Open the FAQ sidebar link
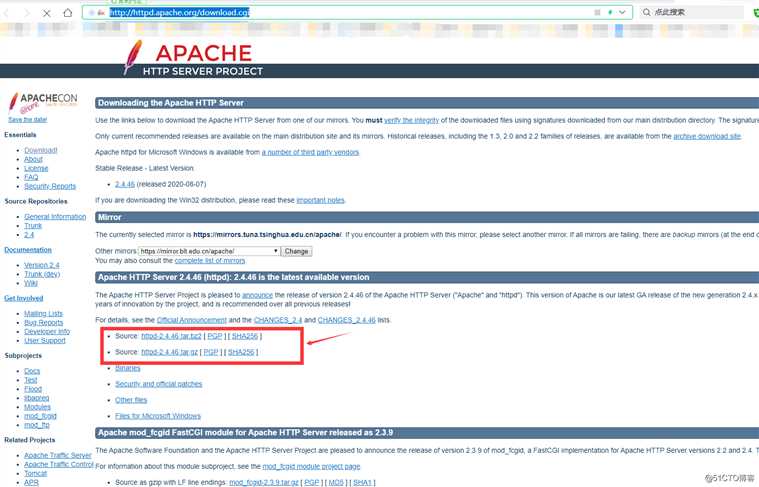The image size is (759, 487). point(31,177)
